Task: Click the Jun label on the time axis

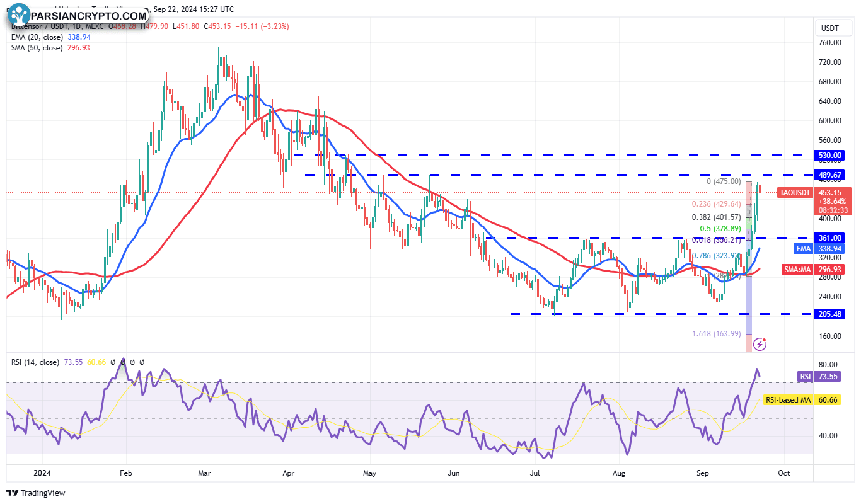Action: pyautogui.click(x=453, y=472)
